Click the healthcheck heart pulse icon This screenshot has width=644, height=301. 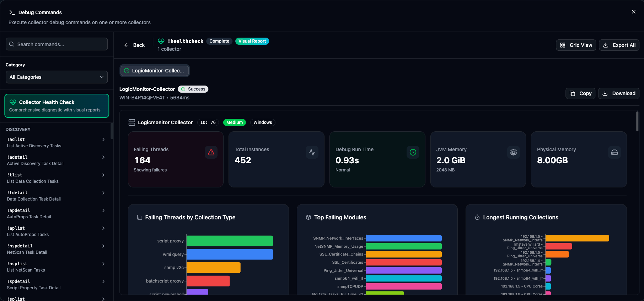(x=161, y=41)
